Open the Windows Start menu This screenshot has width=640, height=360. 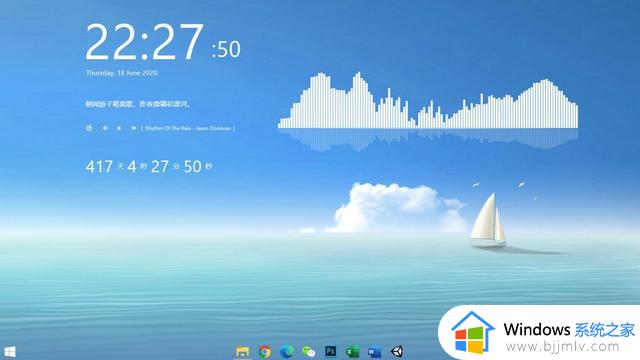(10, 352)
